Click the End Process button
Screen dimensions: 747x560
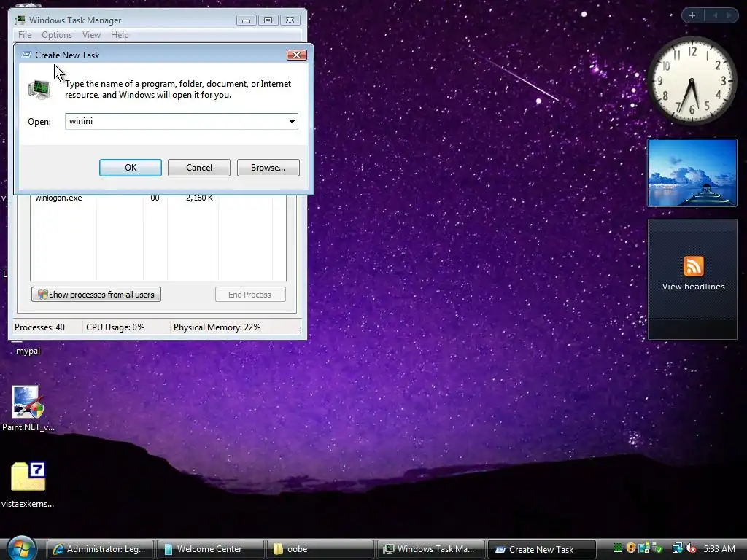pyautogui.click(x=250, y=295)
